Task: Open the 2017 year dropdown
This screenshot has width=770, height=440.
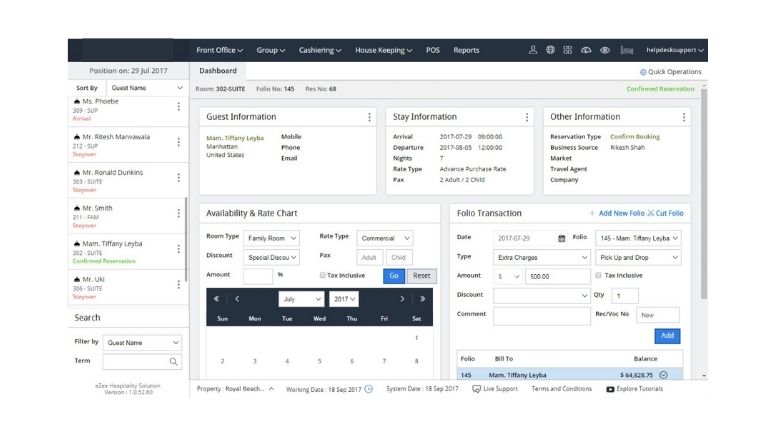Action: tap(344, 299)
